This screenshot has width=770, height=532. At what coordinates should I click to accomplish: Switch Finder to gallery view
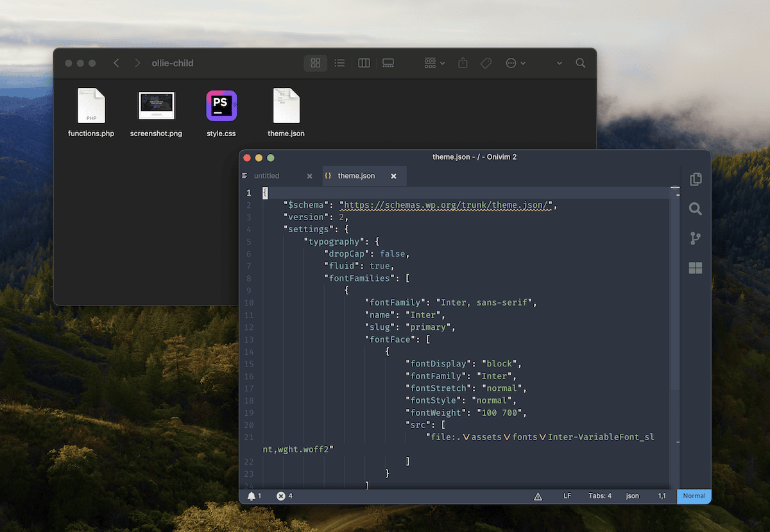(x=388, y=63)
